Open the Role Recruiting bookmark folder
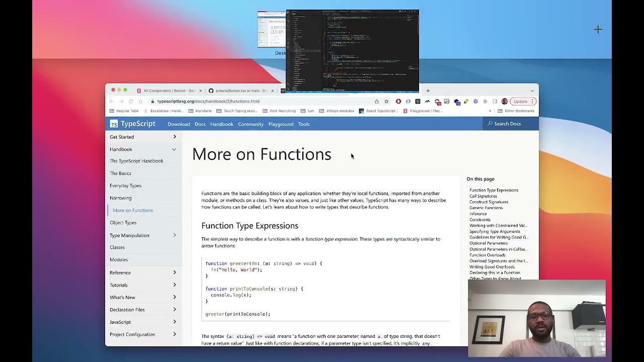Screen dimensions: 644x362 point(279,111)
